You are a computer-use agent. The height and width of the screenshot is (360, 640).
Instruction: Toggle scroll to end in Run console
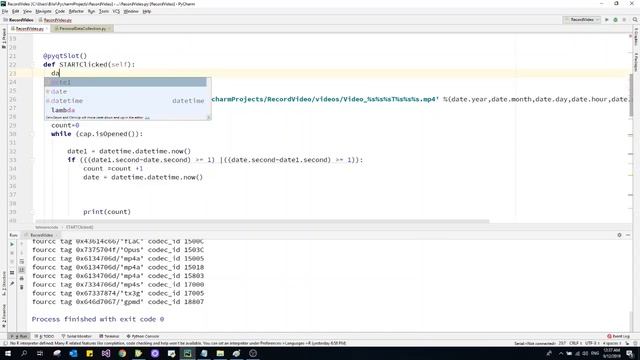tap(22, 270)
